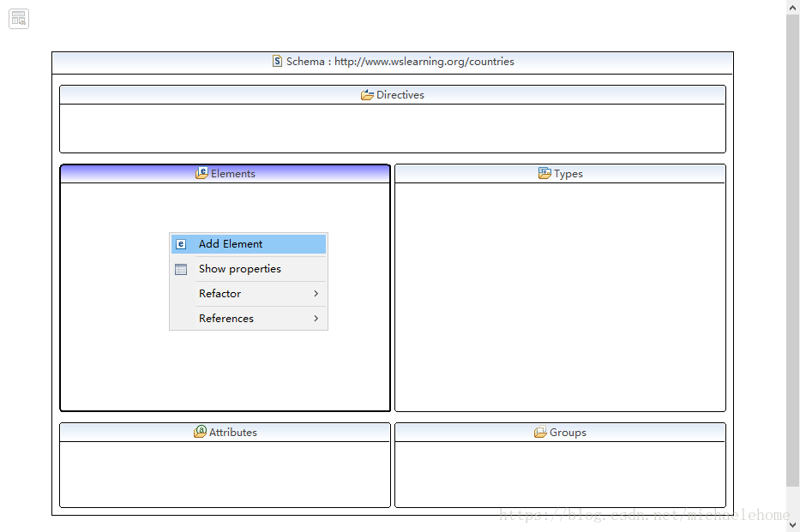
Task: Click the Groups section icon
Action: pos(540,432)
